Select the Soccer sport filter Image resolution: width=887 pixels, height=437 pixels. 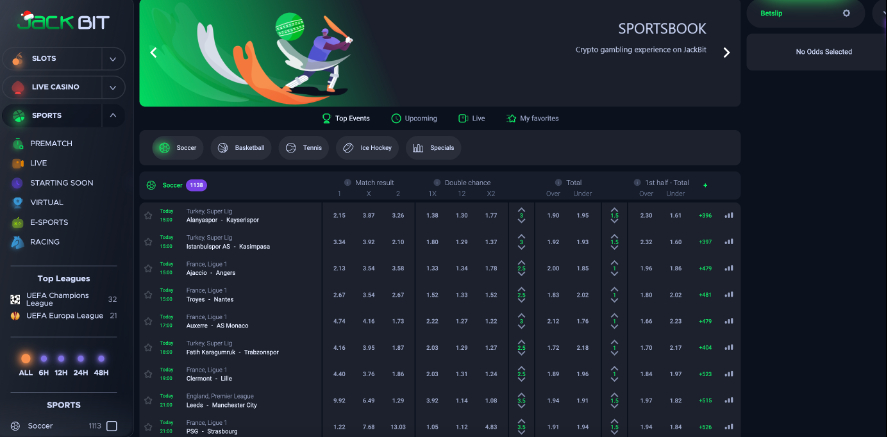point(178,148)
